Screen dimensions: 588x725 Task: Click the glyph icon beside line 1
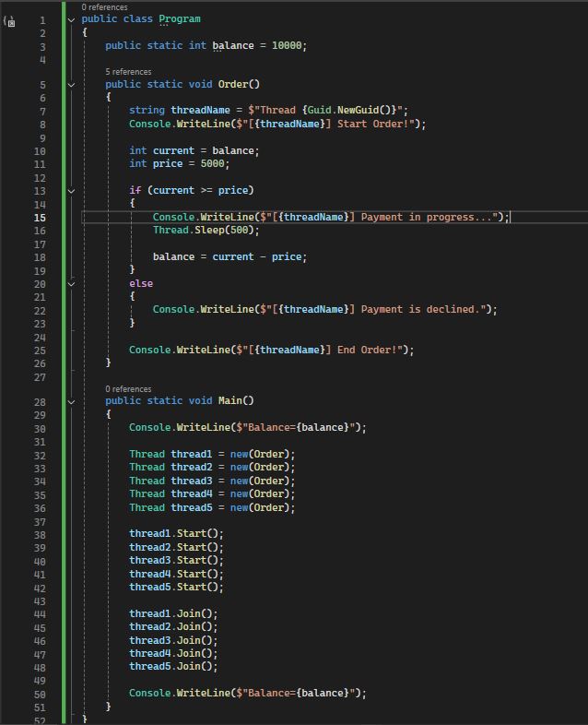click(10, 20)
